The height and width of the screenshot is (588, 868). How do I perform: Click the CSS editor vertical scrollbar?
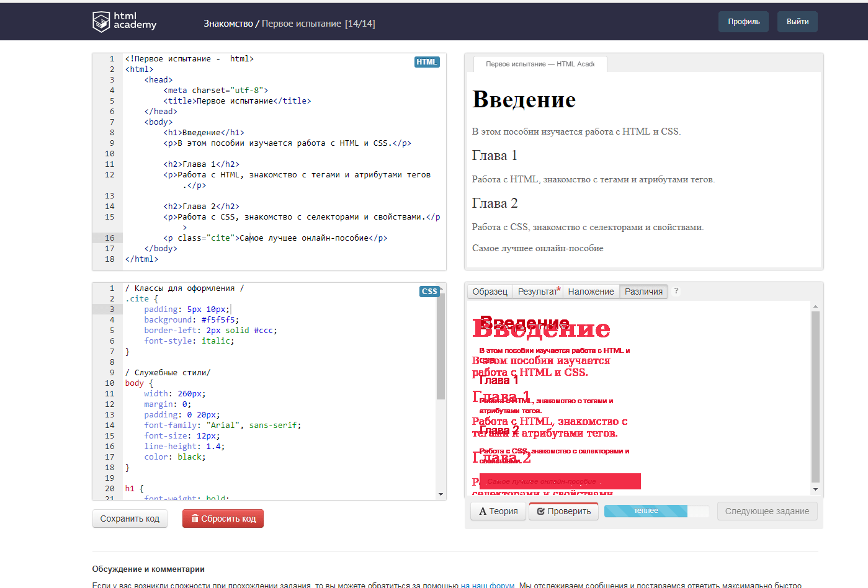(441, 347)
